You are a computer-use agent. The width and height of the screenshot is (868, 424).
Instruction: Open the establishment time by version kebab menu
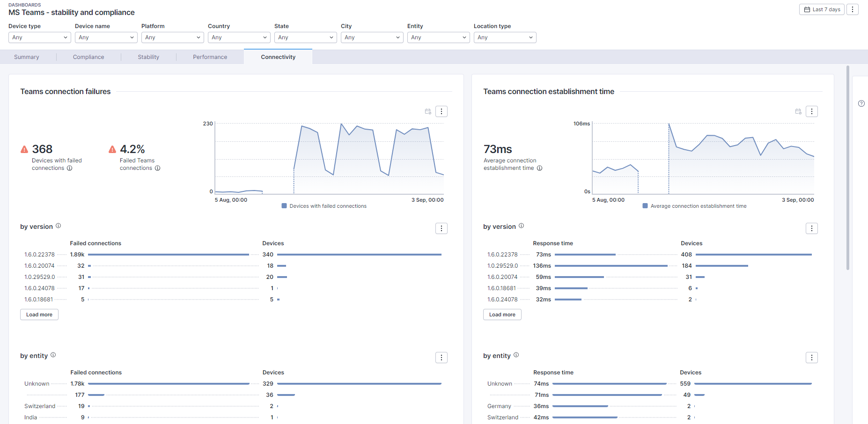point(812,228)
